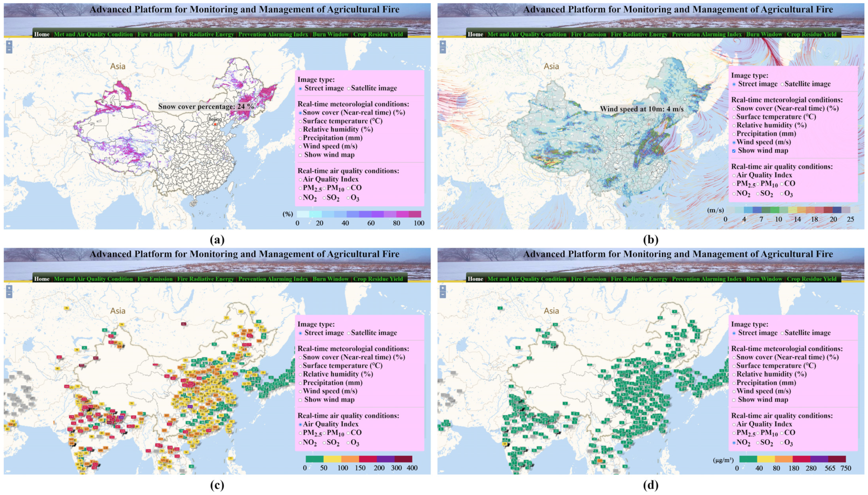Screen dimensions: 868x495
Task: Zoom out on map in panel (a)
Action: 9,50
